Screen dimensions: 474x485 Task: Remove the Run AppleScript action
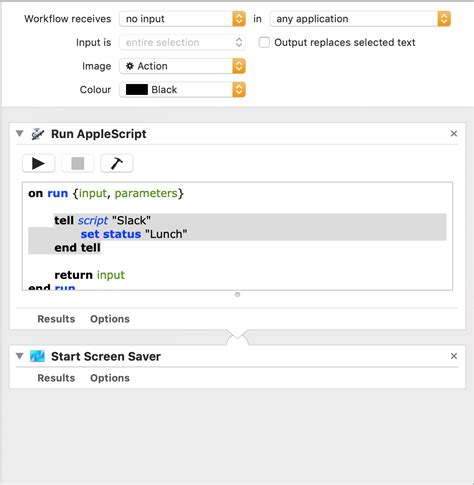(x=454, y=134)
